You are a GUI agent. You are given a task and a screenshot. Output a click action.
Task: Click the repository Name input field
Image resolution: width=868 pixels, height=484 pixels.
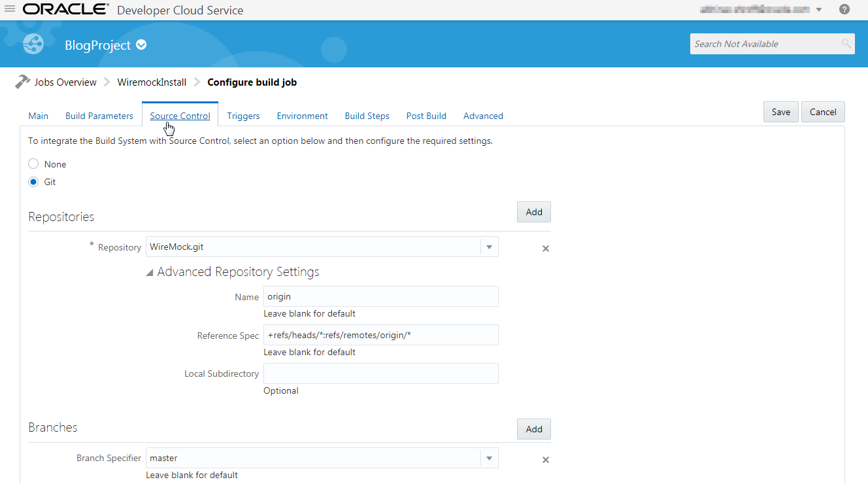pos(381,296)
